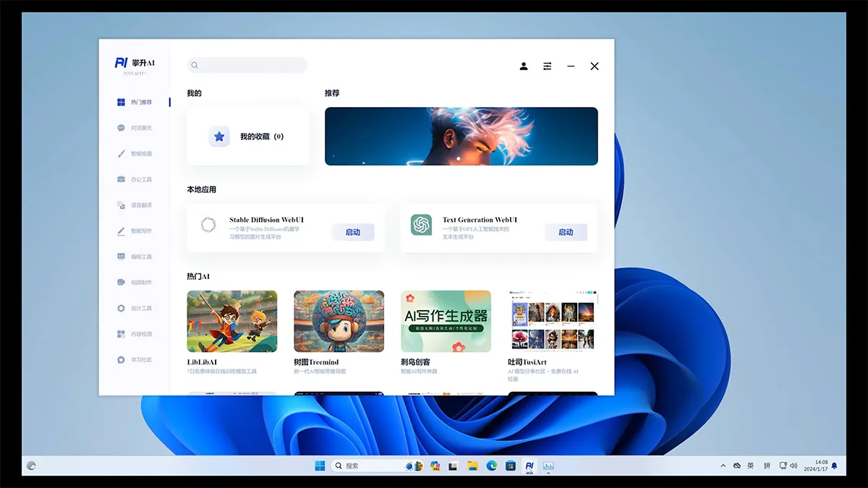The width and height of the screenshot is (868, 488).
Task: Open the settings sliders icon
Action: point(548,66)
